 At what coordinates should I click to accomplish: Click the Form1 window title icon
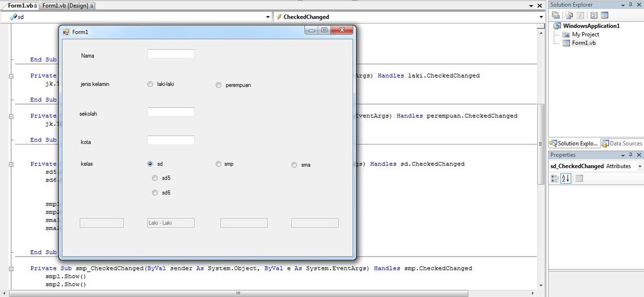pyautogui.click(x=66, y=32)
